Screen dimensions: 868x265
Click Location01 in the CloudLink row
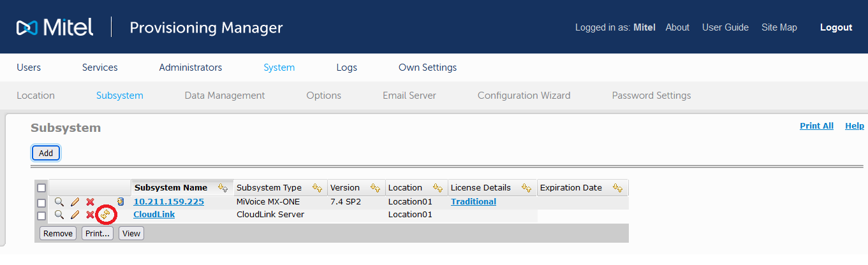(410, 215)
